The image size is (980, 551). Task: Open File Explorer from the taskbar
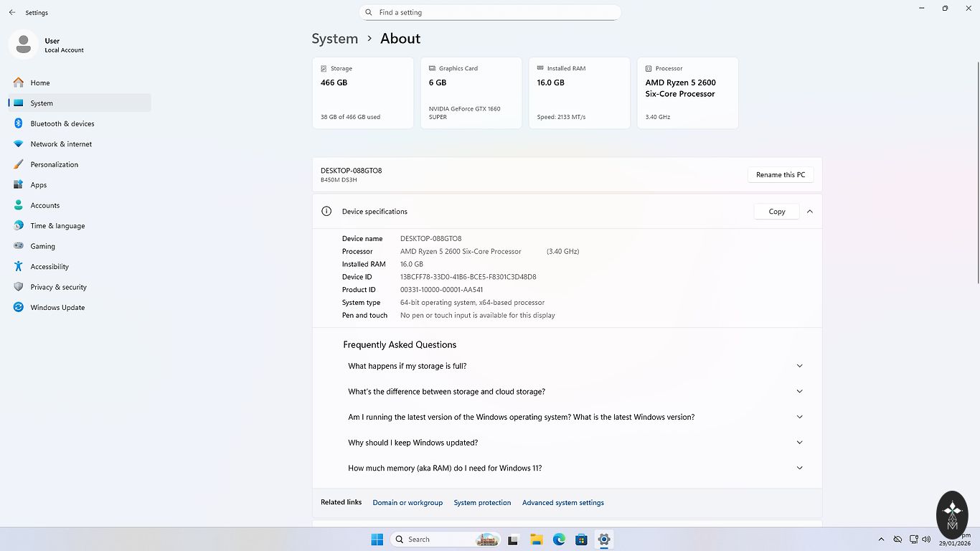tap(536, 540)
